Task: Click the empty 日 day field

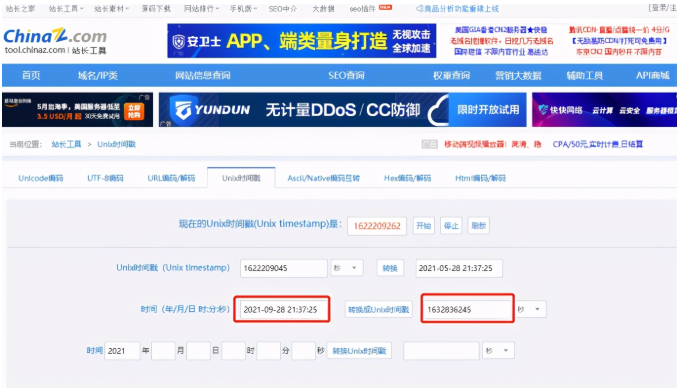Action: (x=199, y=351)
